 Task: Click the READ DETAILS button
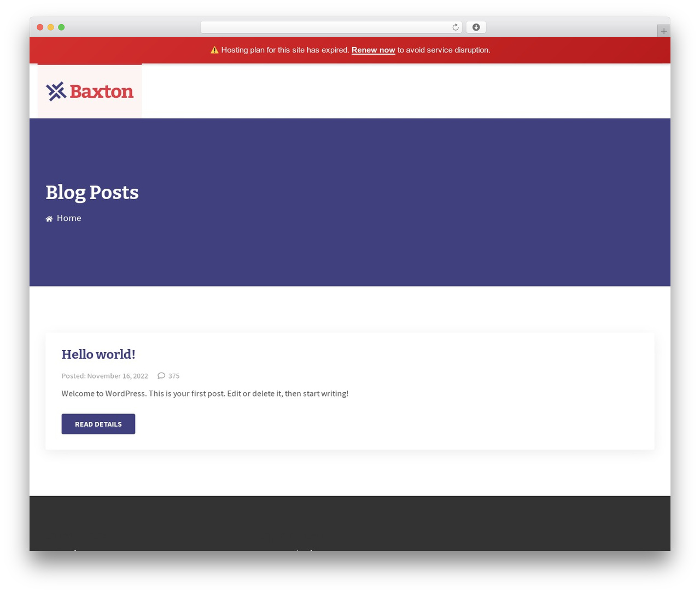click(98, 424)
